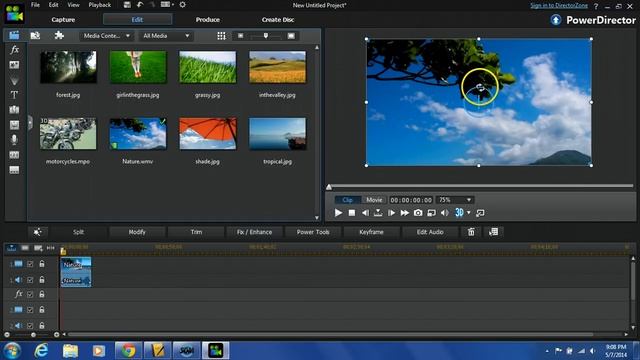The width and height of the screenshot is (640, 360).
Task: Open the plug-ins puzzle icon
Action: 59,36
